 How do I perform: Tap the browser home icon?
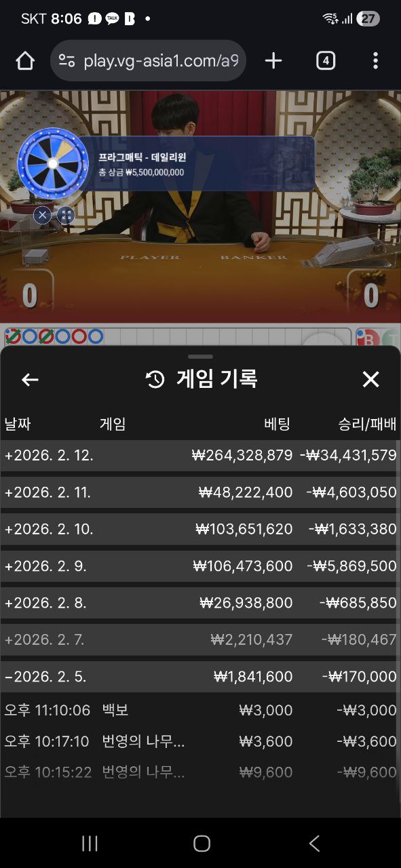(25, 61)
